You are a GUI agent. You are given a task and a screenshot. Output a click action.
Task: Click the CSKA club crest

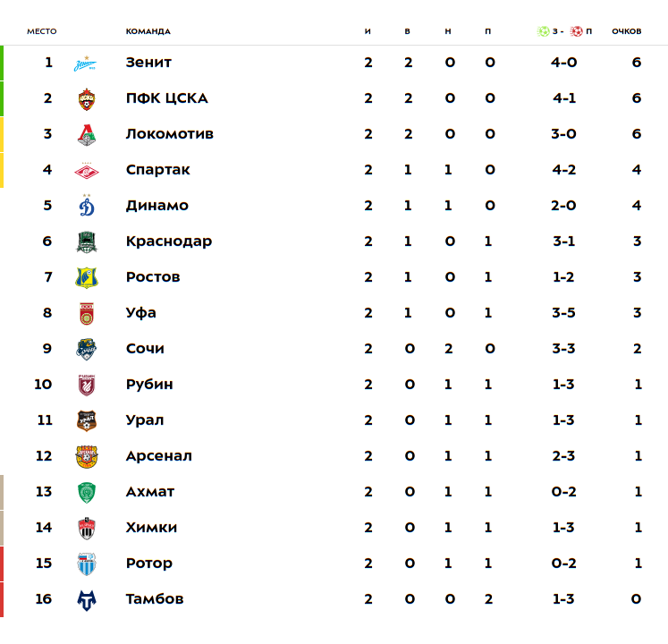(87, 98)
